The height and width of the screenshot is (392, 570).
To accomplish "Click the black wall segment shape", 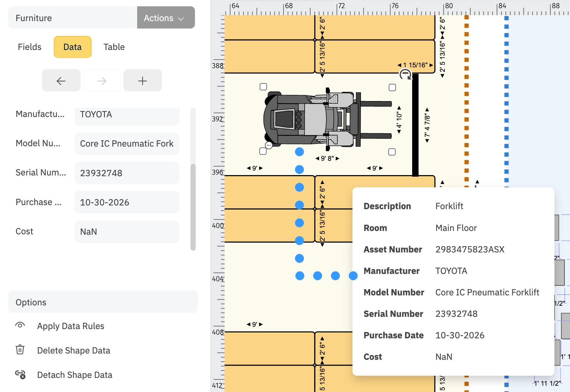I will pyautogui.click(x=415, y=125).
